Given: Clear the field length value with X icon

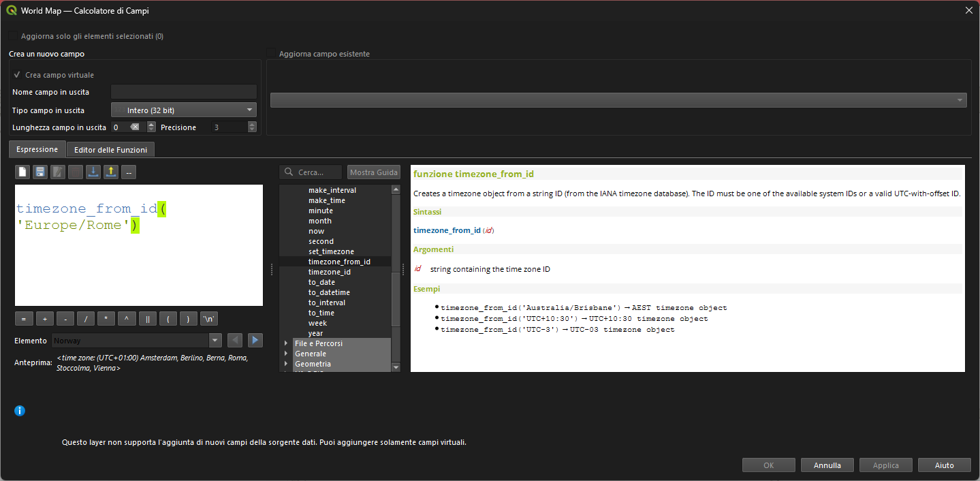Looking at the screenshot, I should coord(135,127).
